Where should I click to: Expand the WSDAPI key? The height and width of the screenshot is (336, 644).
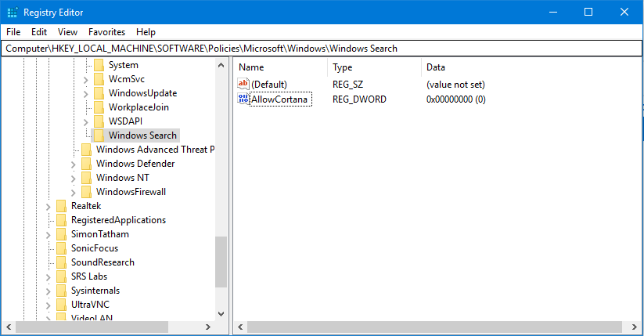[x=85, y=122]
